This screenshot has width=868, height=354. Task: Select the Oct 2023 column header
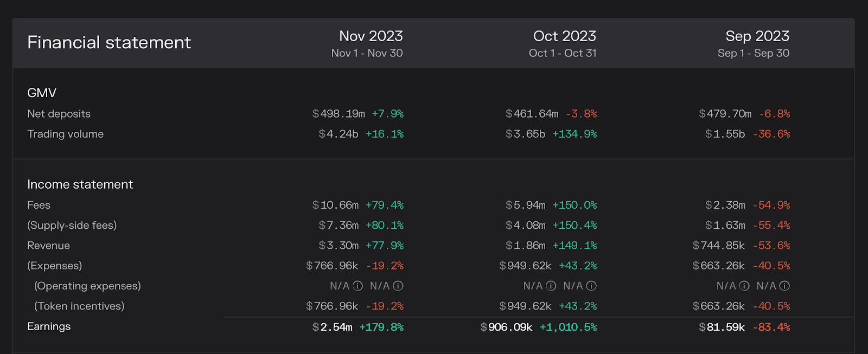(x=564, y=36)
